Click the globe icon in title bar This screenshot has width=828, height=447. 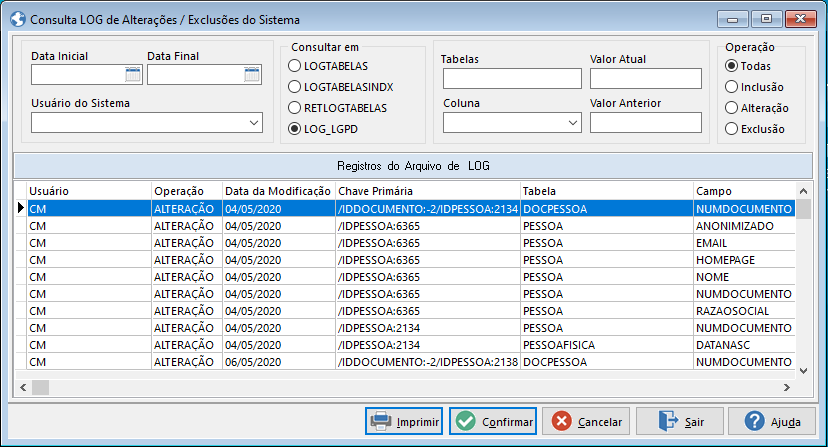coord(18,19)
